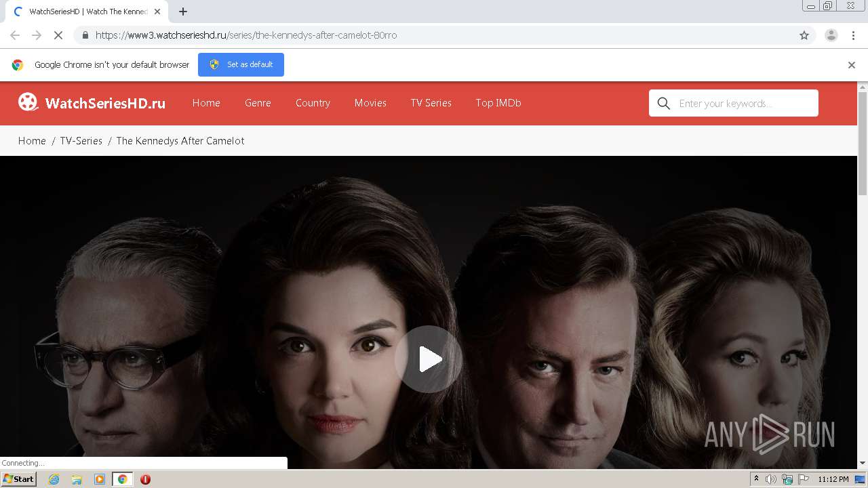This screenshot has height=488, width=868.
Task: Click the vertical scrollbar thumb
Action: pos(863,142)
